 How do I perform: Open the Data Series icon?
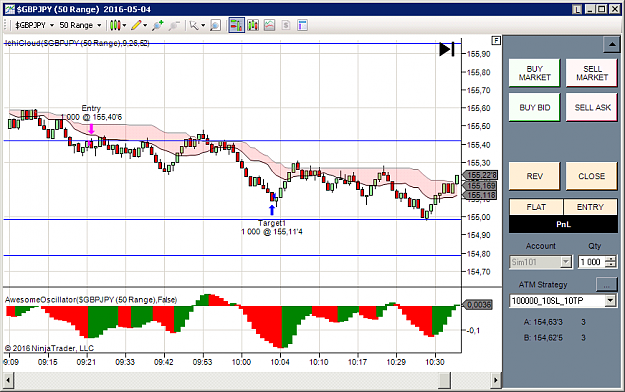click(x=253, y=26)
